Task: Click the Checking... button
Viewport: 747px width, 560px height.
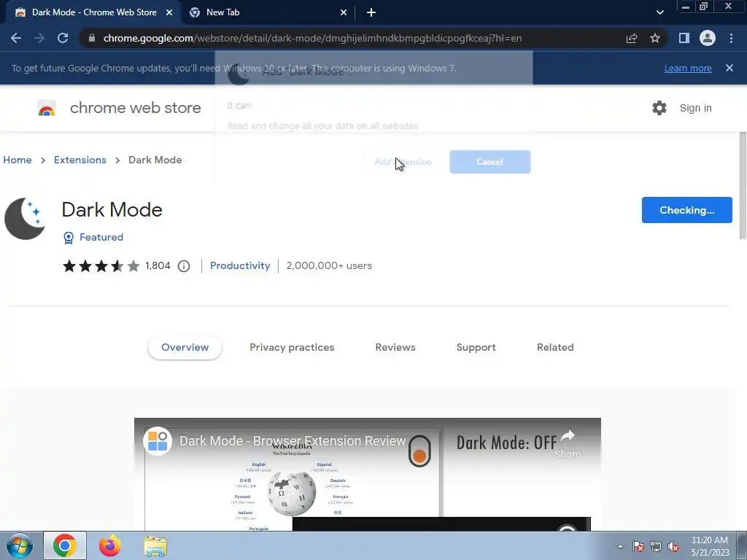Action: [x=687, y=210]
